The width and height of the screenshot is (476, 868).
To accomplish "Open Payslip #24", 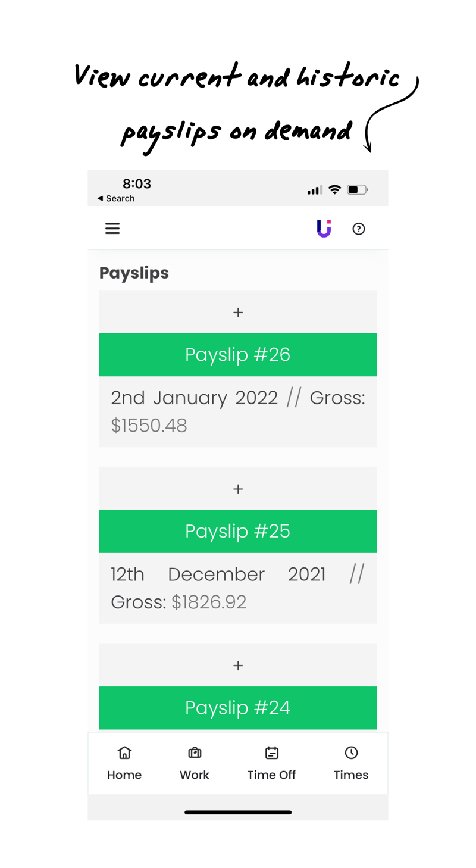I will [237, 708].
